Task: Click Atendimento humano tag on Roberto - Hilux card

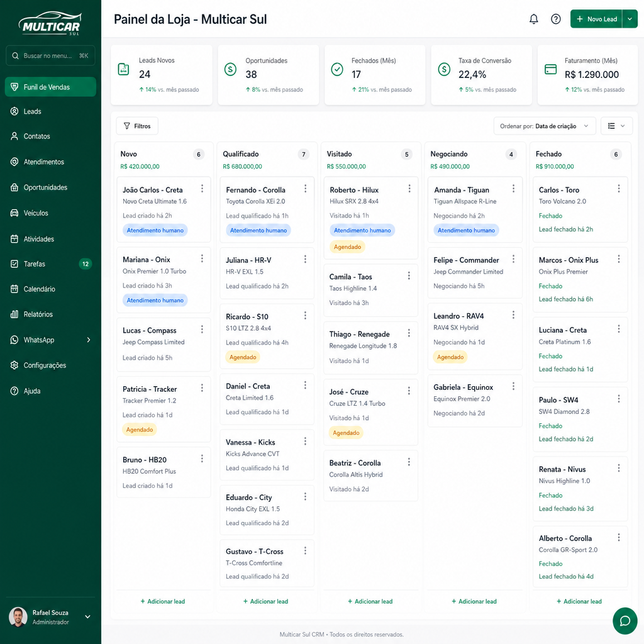Action: tap(362, 230)
